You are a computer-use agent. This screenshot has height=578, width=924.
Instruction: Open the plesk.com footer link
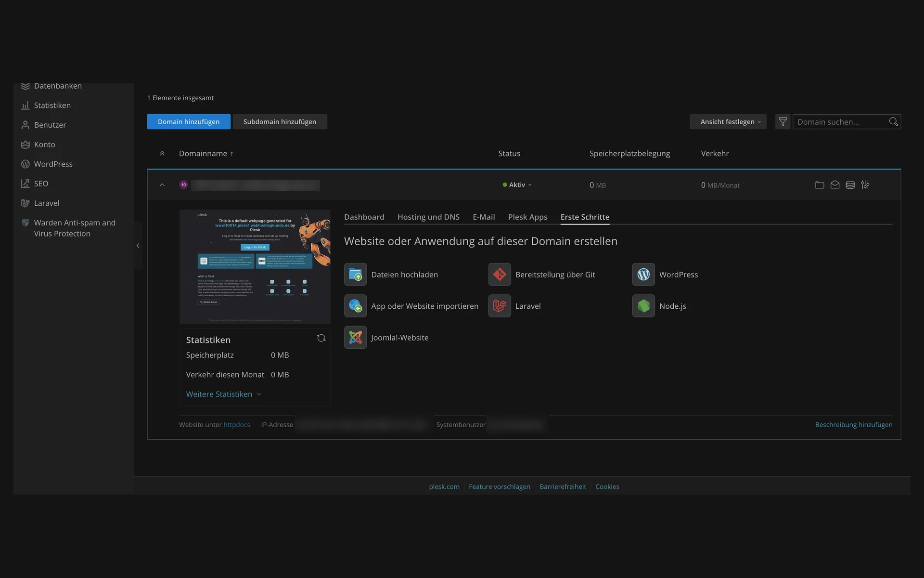(x=444, y=487)
